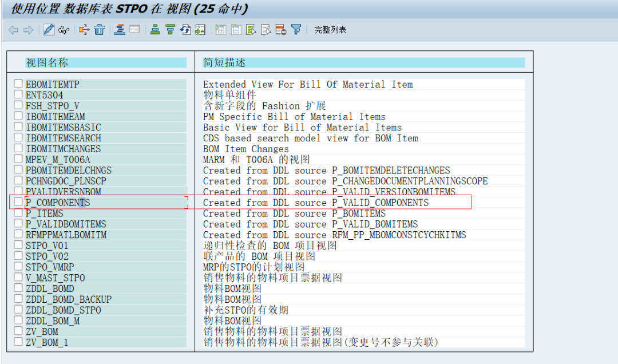This screenshot has height=364, width=618.
Task: Select the IBOMITEMSEARCH view name
Action: 64,138
